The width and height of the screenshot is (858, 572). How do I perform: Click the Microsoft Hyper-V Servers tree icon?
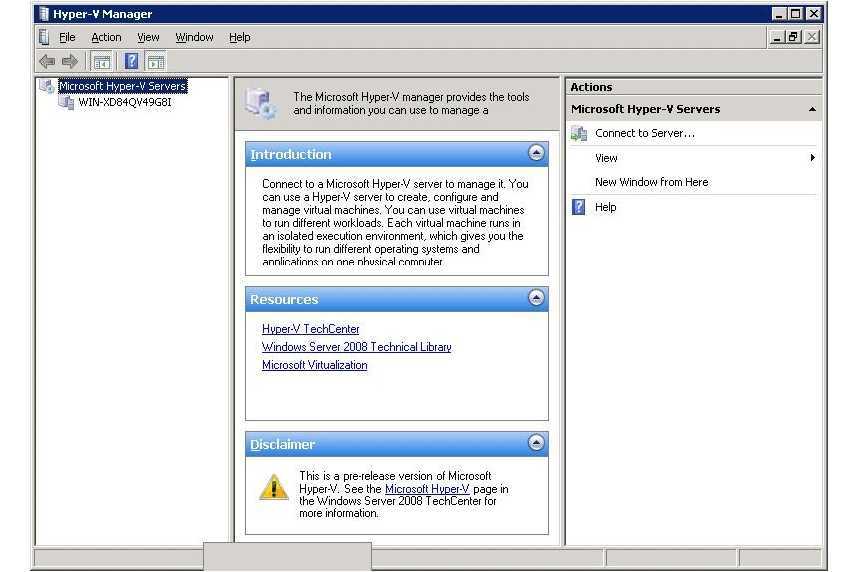point(47,86)
